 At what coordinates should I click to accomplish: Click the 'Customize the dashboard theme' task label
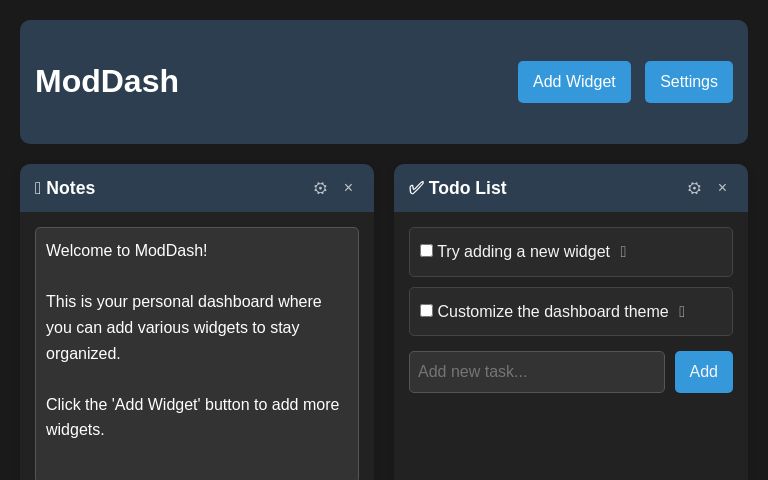(x=552, y=312)
